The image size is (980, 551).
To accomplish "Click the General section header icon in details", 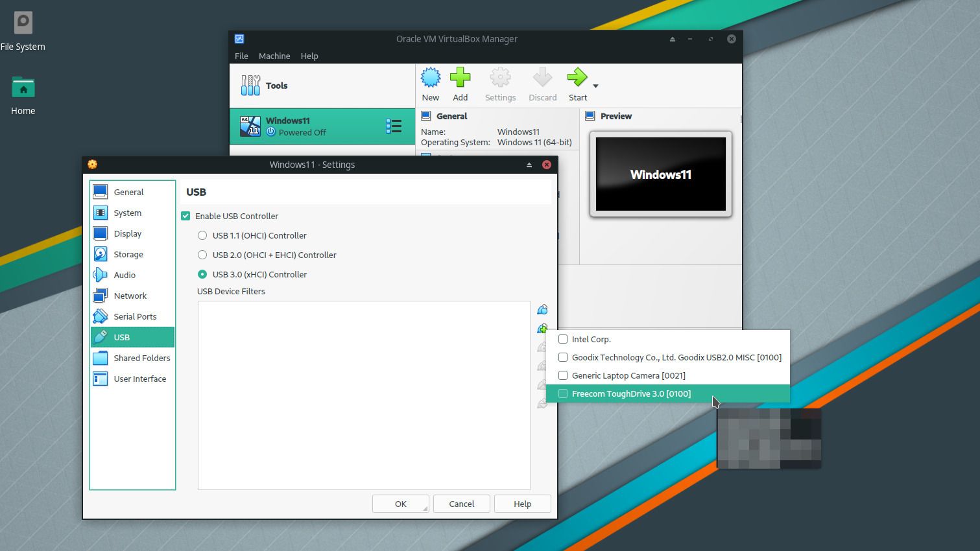I will click(x=426, y=116).
